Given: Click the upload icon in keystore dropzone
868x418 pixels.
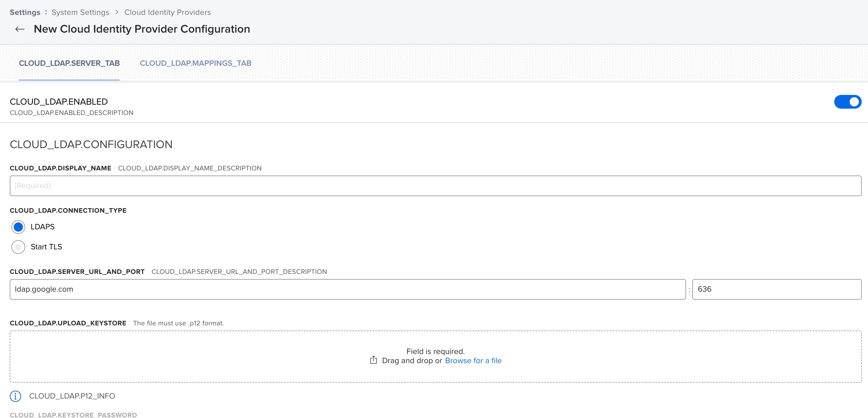Looking at the screenshot, I should click(x=373, y=360).
